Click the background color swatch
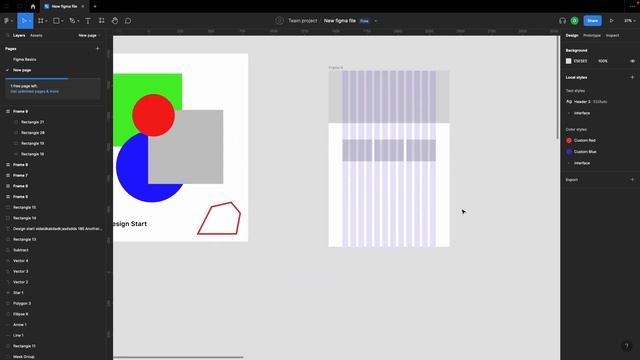 point(569,61)
